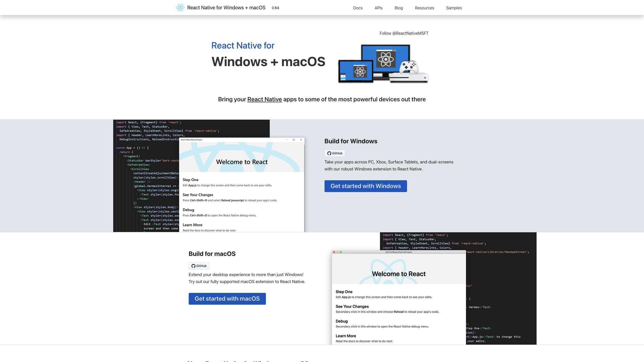
Task: Click red close dot in macOS screenshot
Action: (334, 252)
